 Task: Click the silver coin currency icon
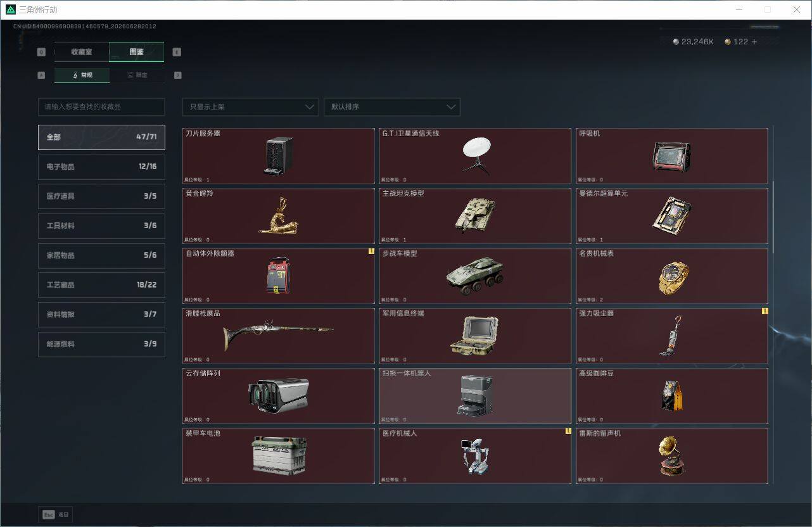(676, 42)
